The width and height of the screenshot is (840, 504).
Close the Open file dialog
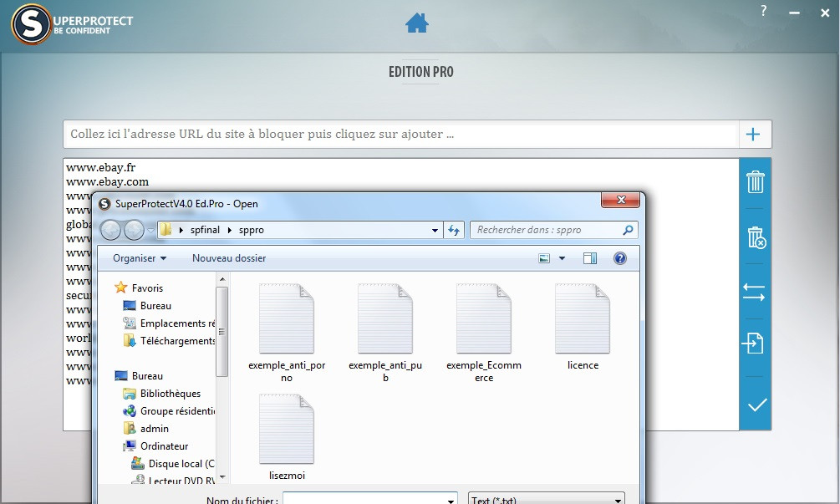pyautogui.click(x=620, y=200)
